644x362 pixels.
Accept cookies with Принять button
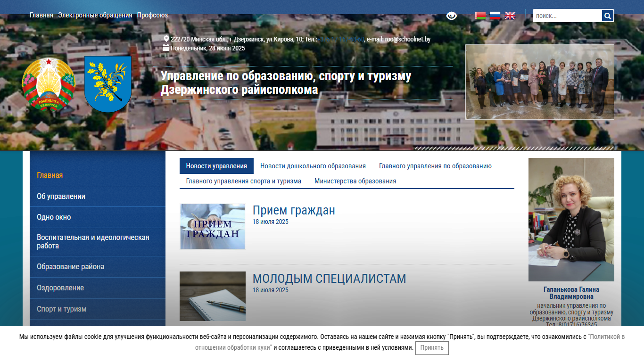432,348
